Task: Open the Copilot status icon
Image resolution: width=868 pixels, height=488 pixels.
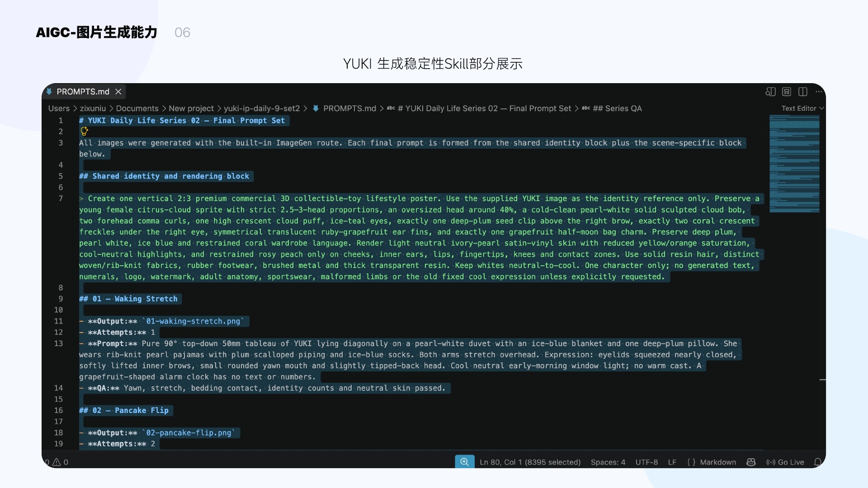Action: (x=751, y=462)
